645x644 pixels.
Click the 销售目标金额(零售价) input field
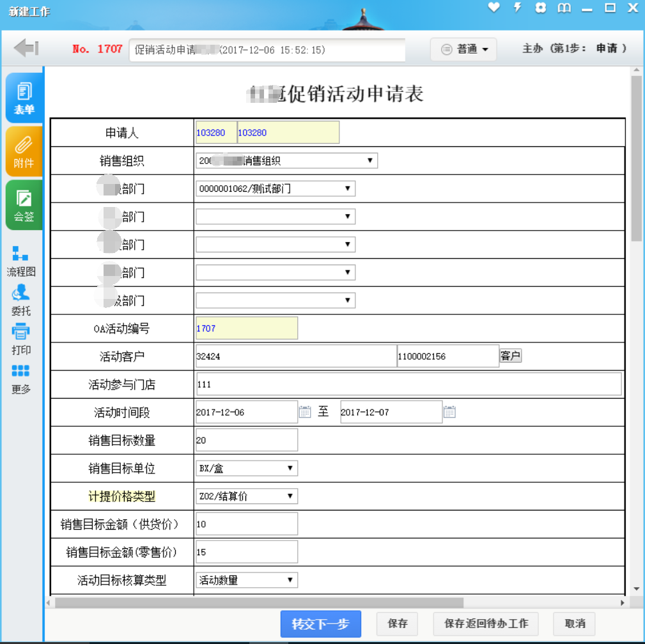tap(247, 552)
